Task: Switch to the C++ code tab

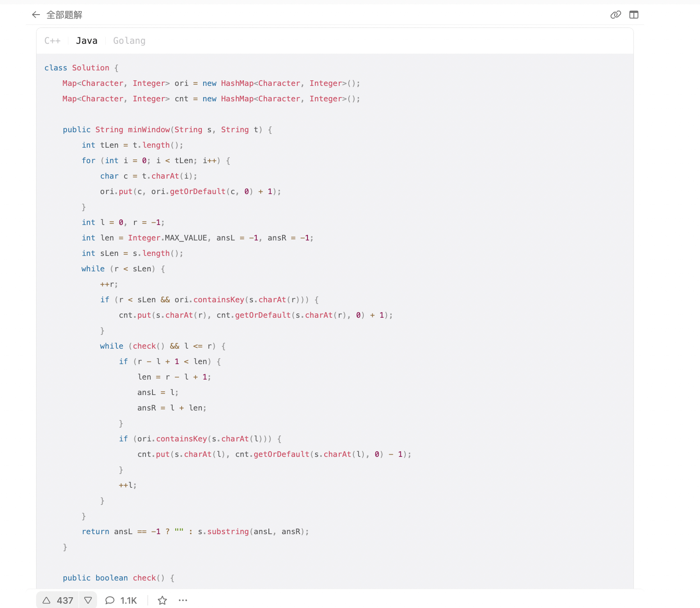Action: 52,41
